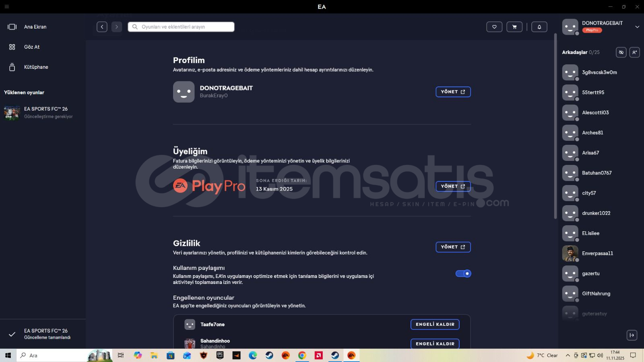This screenshot has width=644, height=362.
Task: Open Copilot from the taskbar
Action: click(138, 356)
